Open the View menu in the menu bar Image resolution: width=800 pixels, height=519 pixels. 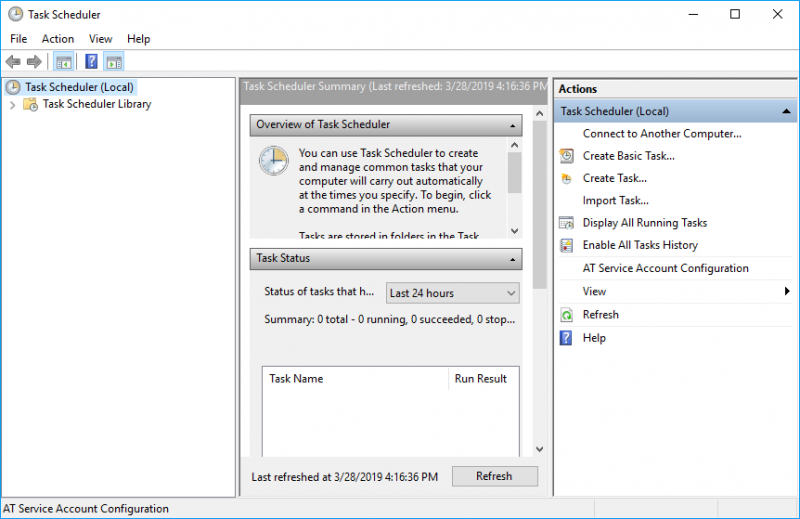point(101,39)
